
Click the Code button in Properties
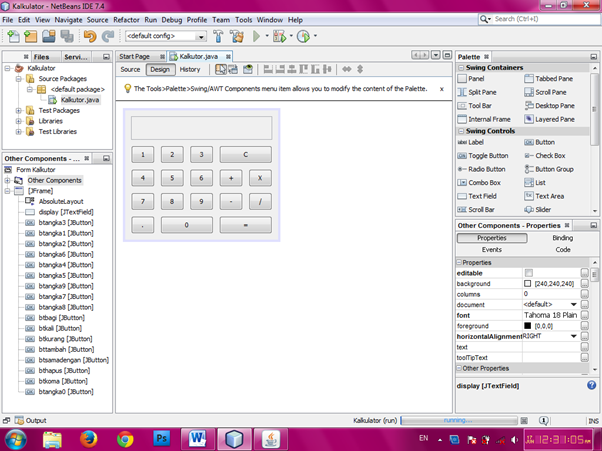562,249
